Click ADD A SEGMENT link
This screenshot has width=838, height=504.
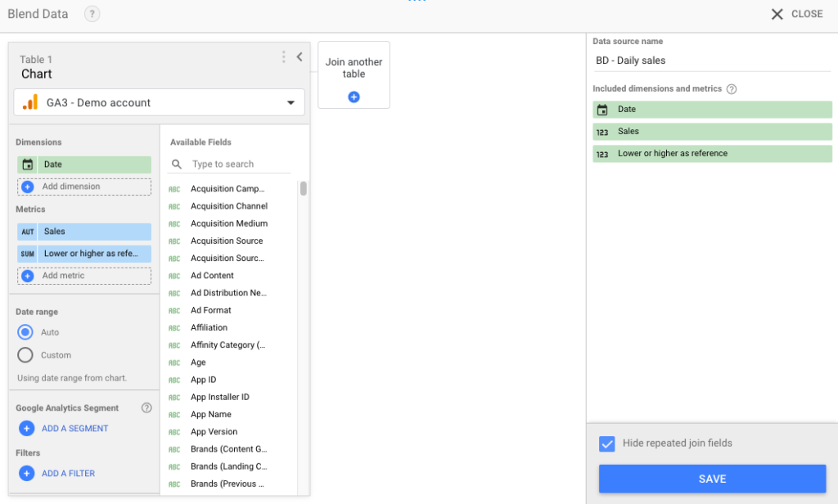[x=74, y=428]
